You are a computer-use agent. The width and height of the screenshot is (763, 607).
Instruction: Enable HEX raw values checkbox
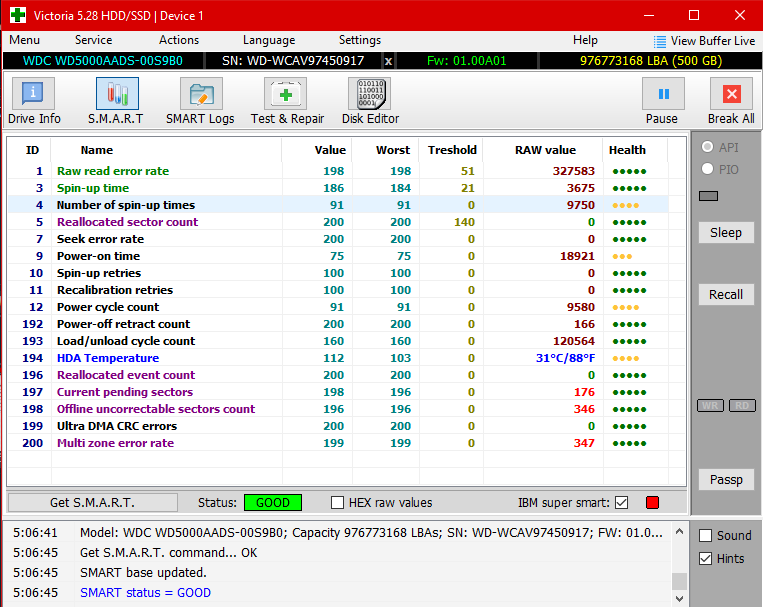(338, 502)
